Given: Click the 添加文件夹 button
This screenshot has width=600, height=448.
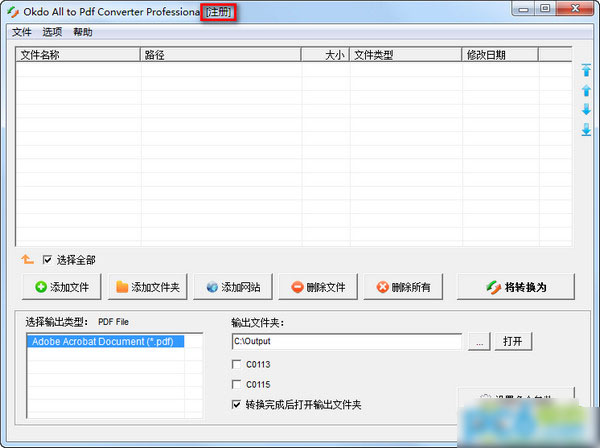Looking at the screenshot, I should pos(148,287).
